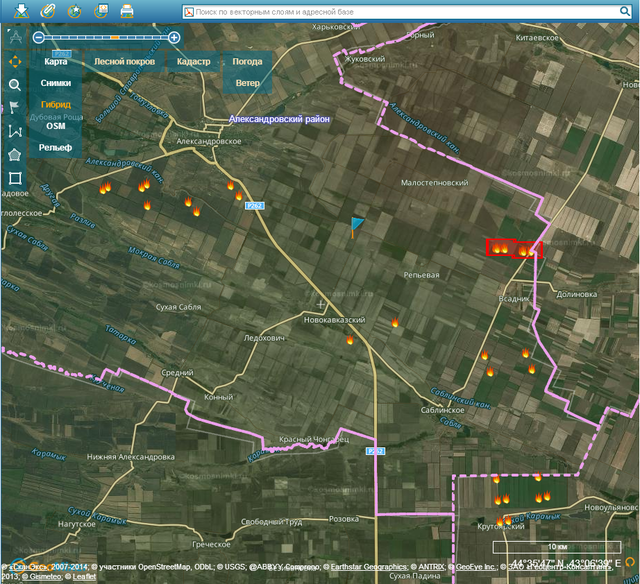Switch base layer to Рельеф

(x=56, y=147)
